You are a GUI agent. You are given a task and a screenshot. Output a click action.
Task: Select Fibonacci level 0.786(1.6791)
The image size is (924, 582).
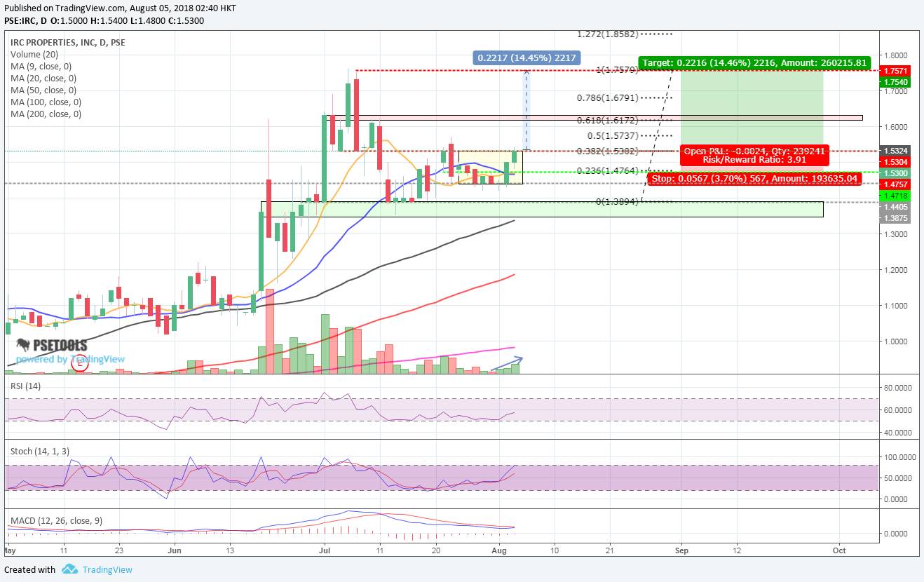607,98
